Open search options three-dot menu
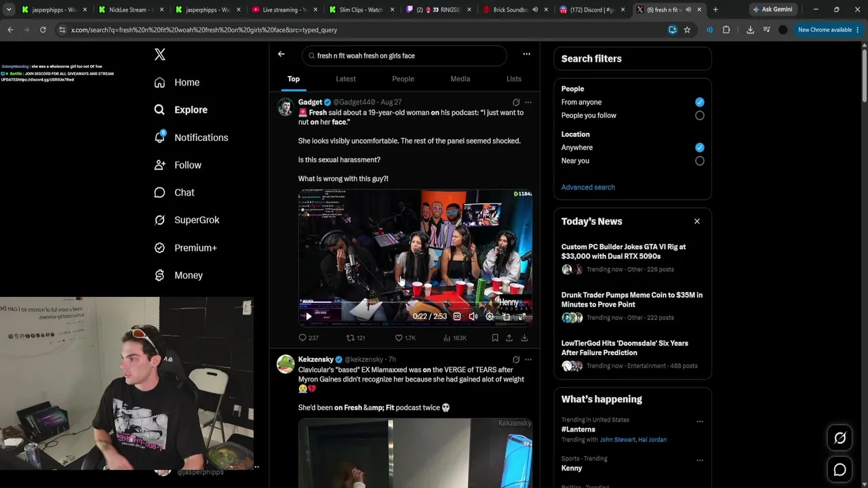 click(x=526, y=54)
